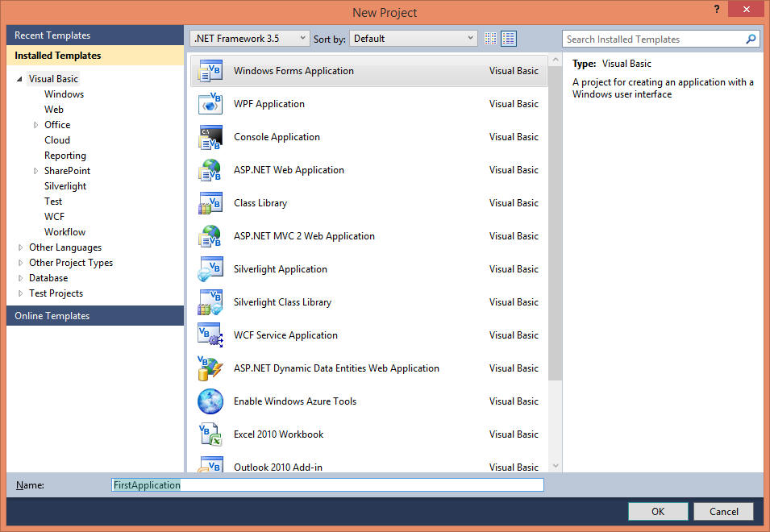Select Visual Basic in the template tree
Image resolution: width=770 pixels, height=532 pixels.
(53, 79)
